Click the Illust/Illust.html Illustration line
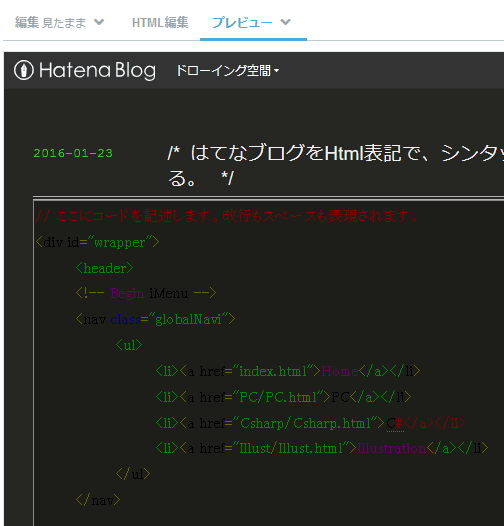Image resolution: width=504 pixels, height=526 pixels. pyautogui.click(x=322, y=448)
